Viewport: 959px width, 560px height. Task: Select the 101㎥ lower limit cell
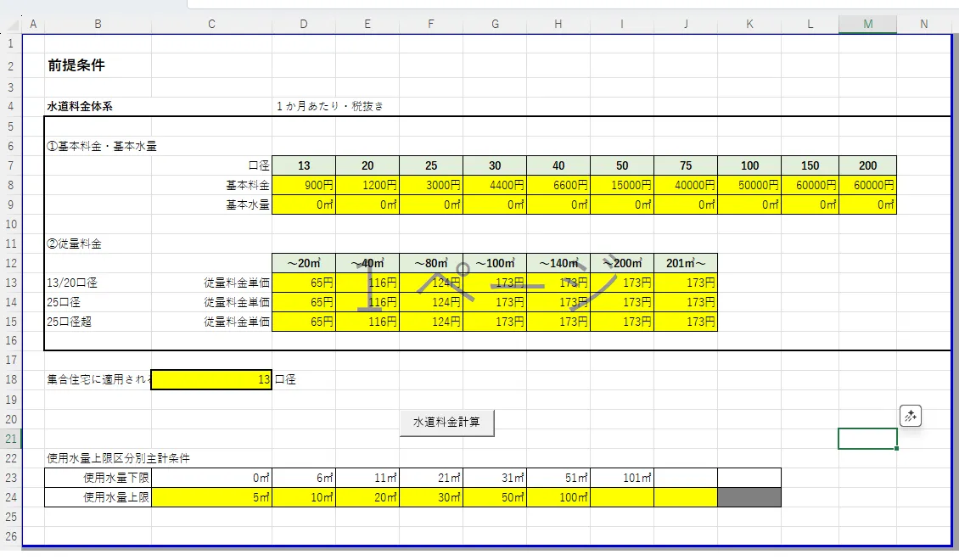point(622,478)
